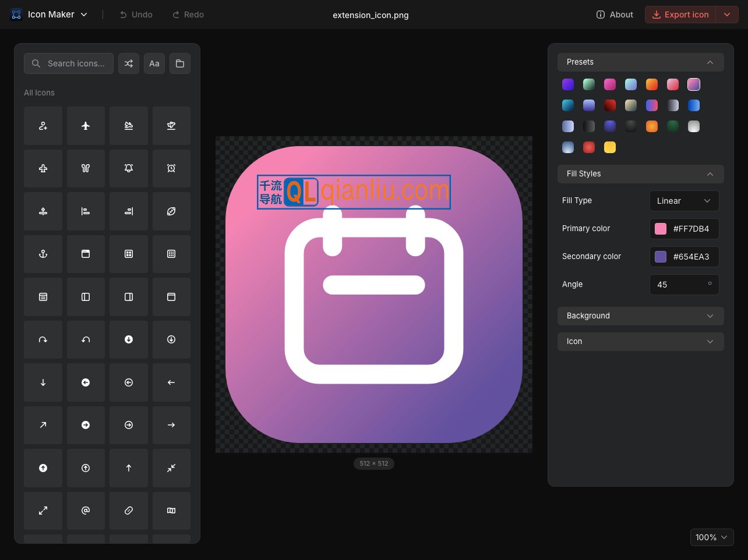The width and height of the screenshot is (748, 560).
Task: Select the yellow preset swatch
Action: [x=610, y=147]
